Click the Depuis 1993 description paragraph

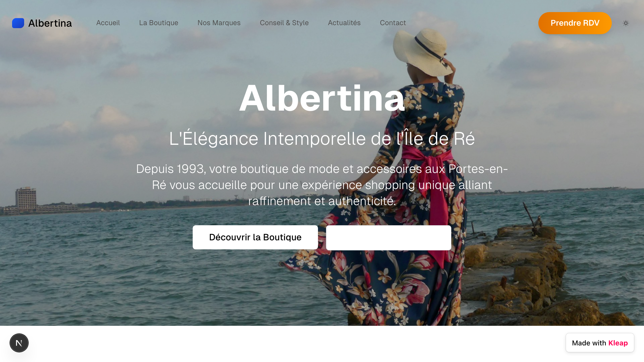(x=322, y=185)
